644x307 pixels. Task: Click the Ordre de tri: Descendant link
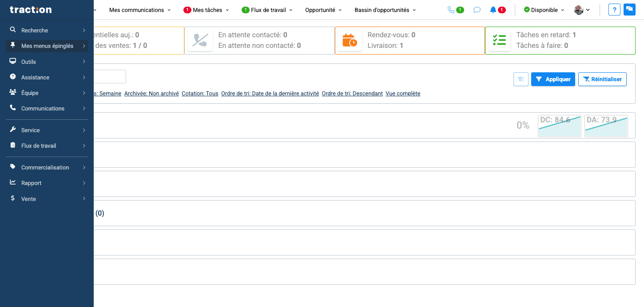pyautogui.click(x=352, y=94)
